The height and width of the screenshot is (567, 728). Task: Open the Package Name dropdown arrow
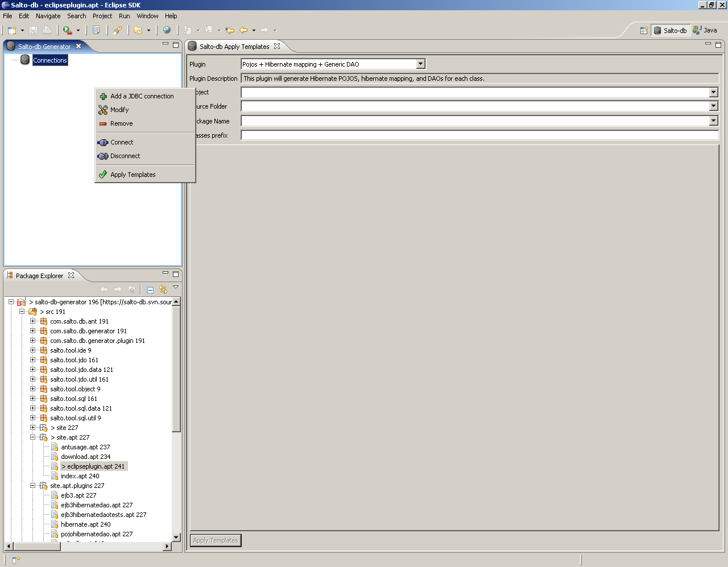714,121
